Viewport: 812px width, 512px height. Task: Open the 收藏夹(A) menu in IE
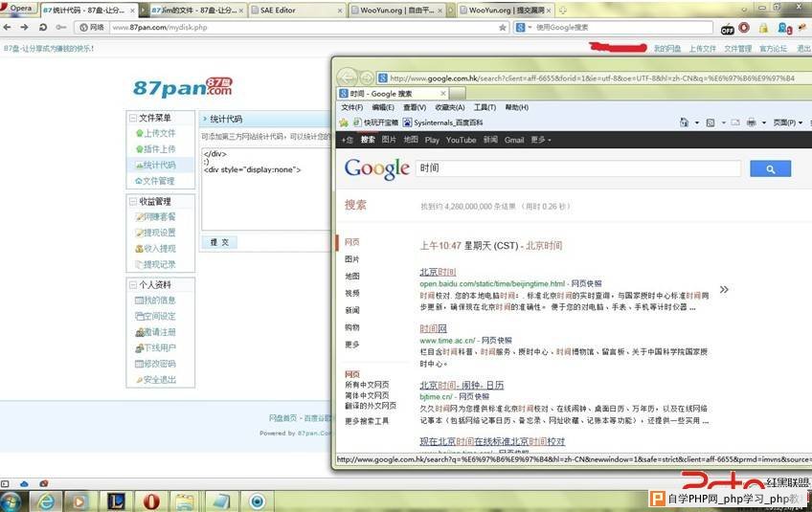(449, 107)
